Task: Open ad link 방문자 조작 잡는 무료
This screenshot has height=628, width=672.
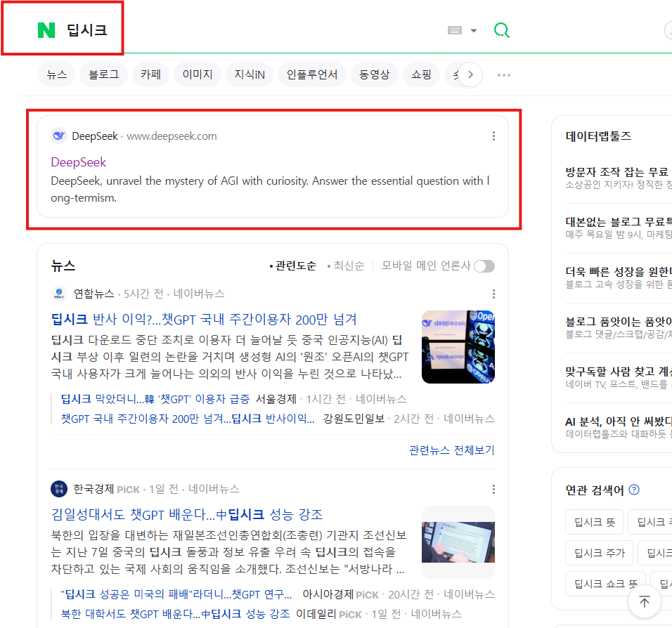Action: click(619, 172)
